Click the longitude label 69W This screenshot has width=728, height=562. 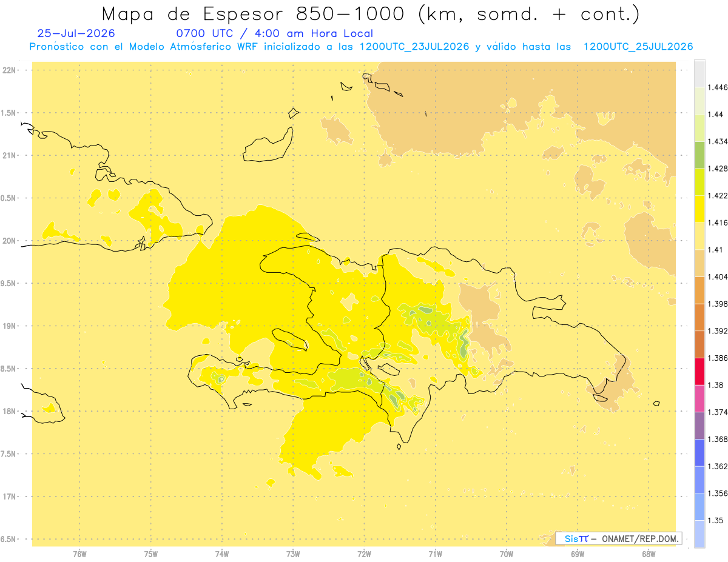click(578, 554)
